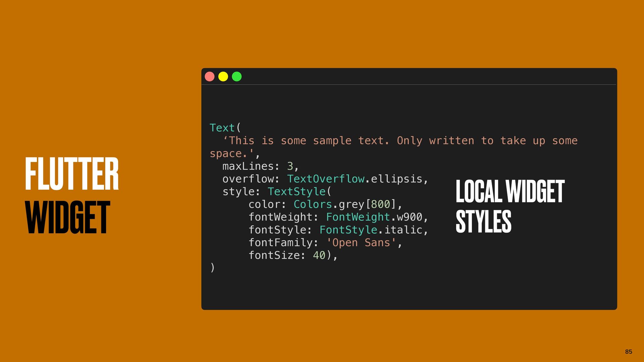The height and width of the screenshot is (362, 644).
Task: Click '.ellipsis,' in the code
Action: pyautogui.click(x=397, y=179)
